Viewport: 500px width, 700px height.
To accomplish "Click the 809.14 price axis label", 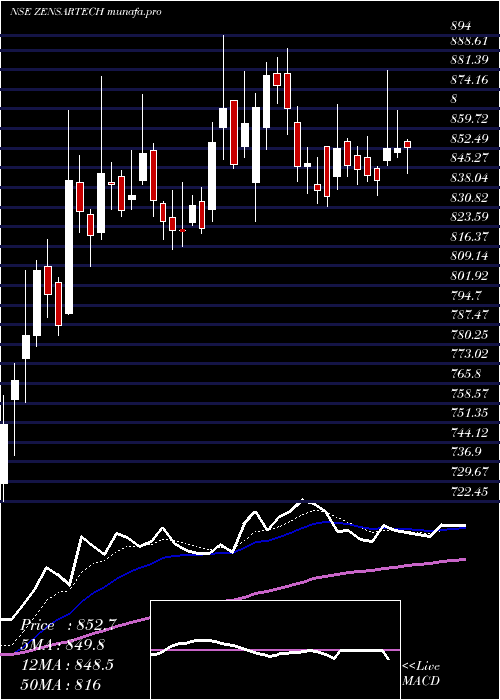I will click(x=469, y=256).
